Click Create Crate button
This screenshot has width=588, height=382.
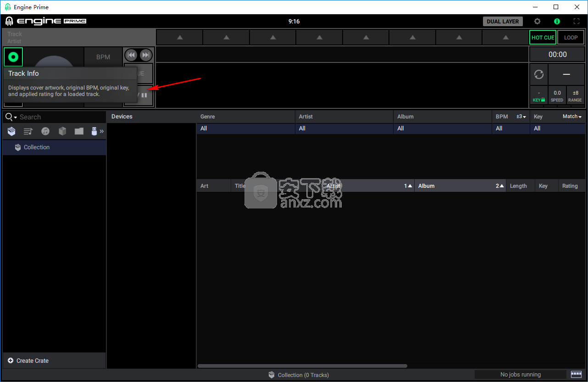tap(54, 361)
